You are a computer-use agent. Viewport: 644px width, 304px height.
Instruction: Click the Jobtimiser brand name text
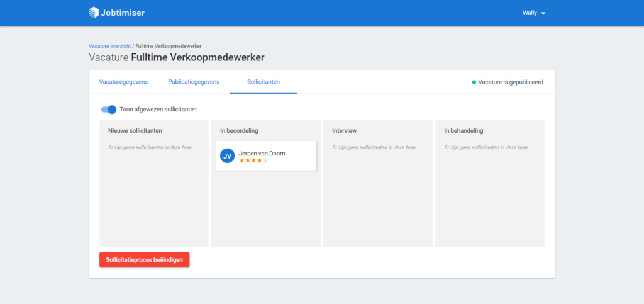(123, 13)
